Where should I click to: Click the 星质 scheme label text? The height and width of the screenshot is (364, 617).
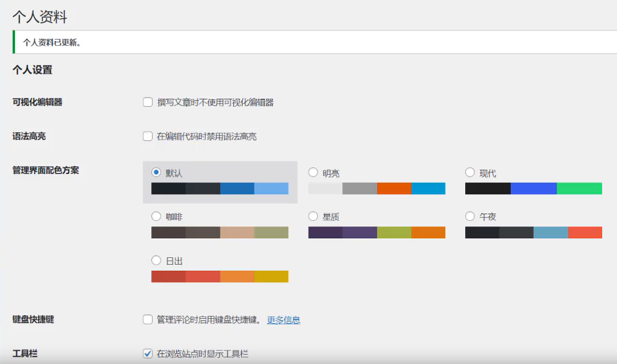tap(331, 217)
